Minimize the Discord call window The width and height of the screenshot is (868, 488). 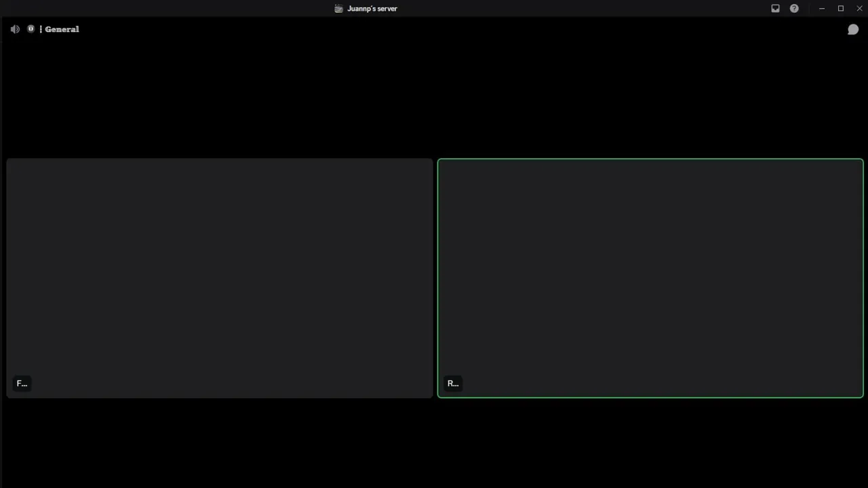point(822,8)
